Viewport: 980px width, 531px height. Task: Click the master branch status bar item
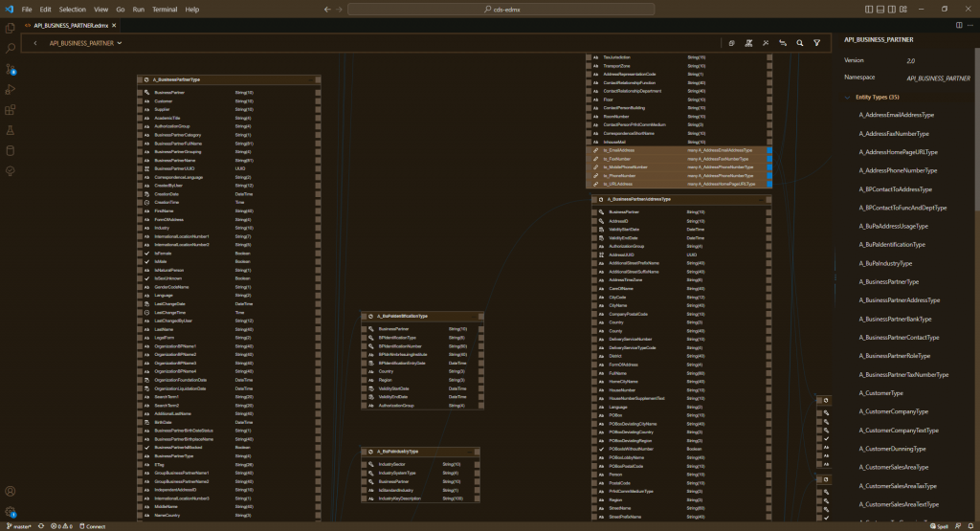coord(19,526)
